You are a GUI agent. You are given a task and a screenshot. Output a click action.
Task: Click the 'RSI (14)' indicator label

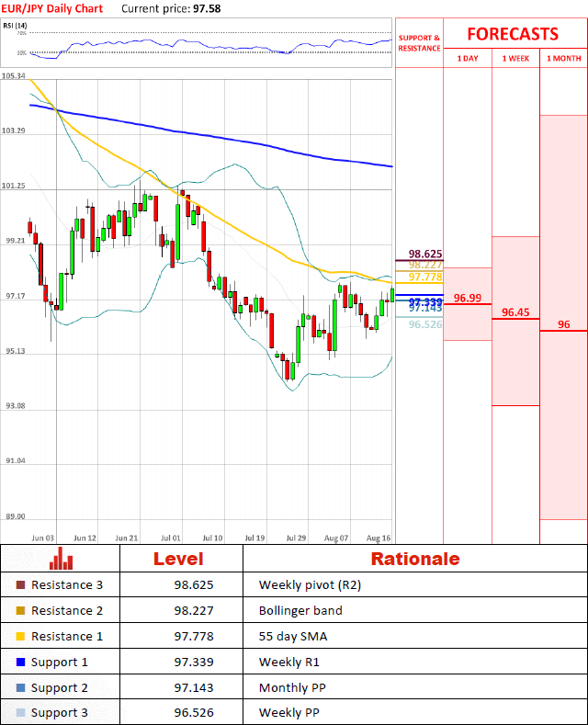point(15,26)
